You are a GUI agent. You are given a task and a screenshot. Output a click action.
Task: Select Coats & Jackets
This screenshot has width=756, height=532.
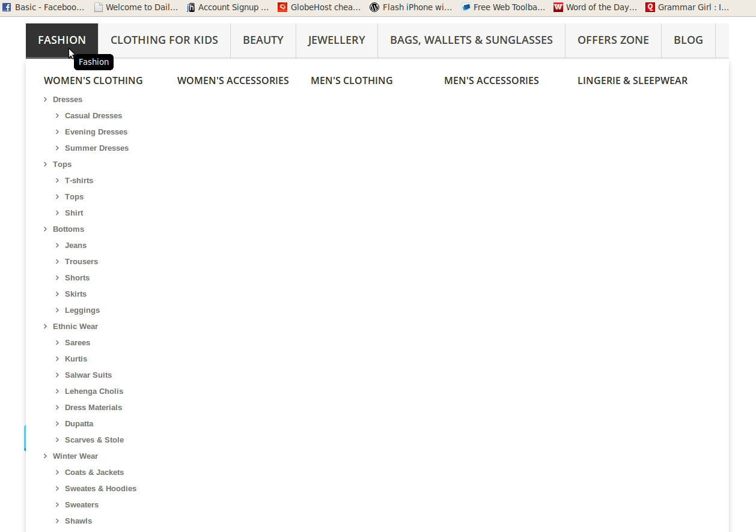94,473
